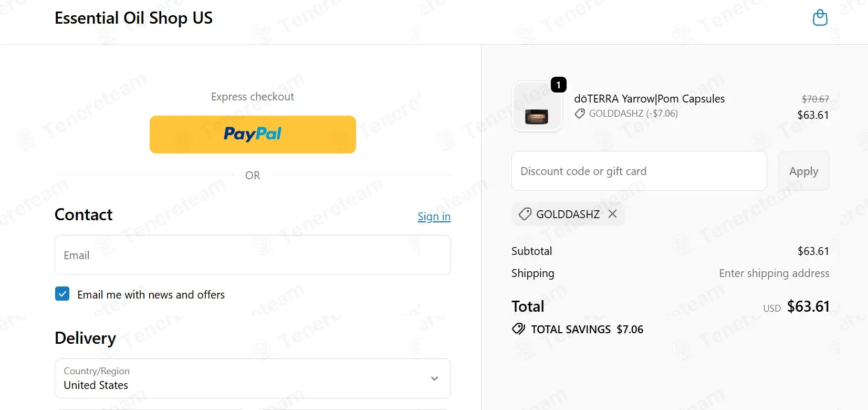Image resolution: width=868 pixels, height=410 pixels.
Task: Focus the Email input field
Action: tap(252, 255)
